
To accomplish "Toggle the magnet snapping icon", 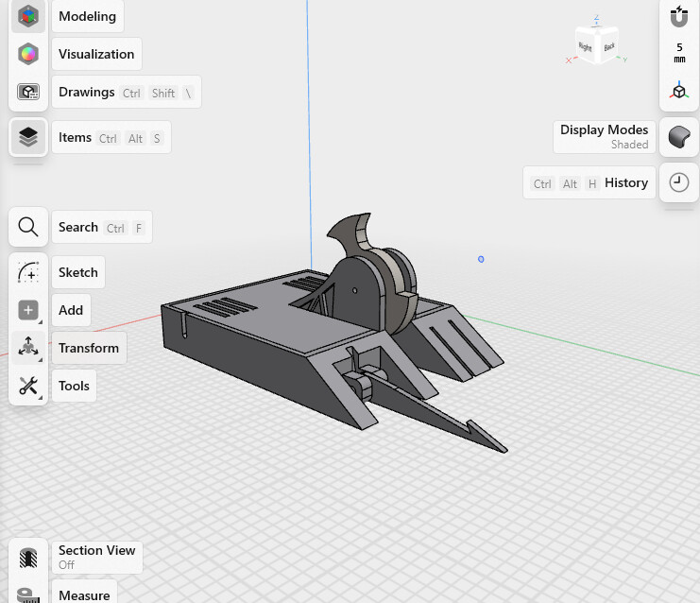I will [x=678, y=16].
